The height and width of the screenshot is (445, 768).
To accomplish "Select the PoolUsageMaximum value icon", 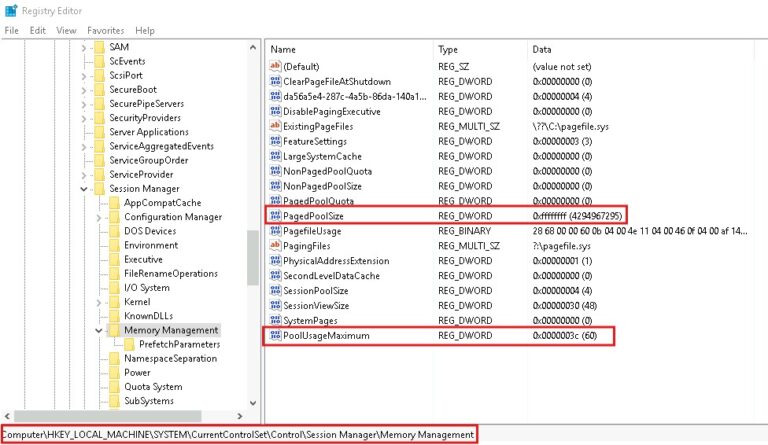I will [x=276, y=336].
